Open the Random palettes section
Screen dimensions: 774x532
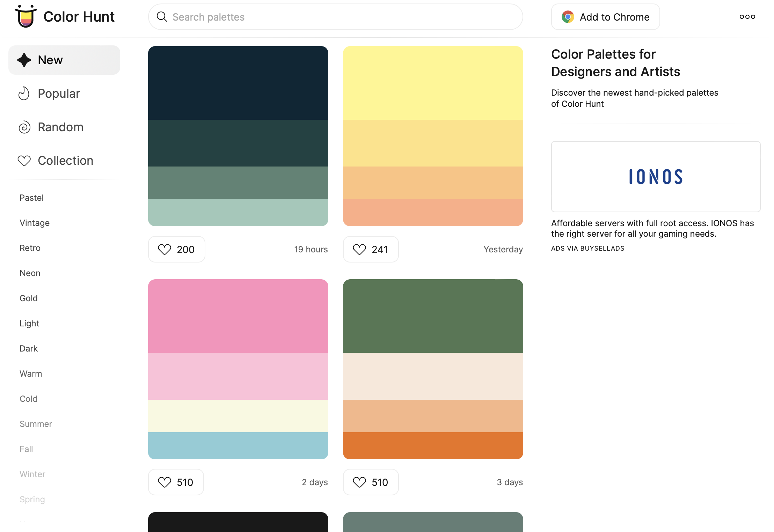[x=64, y=127]
